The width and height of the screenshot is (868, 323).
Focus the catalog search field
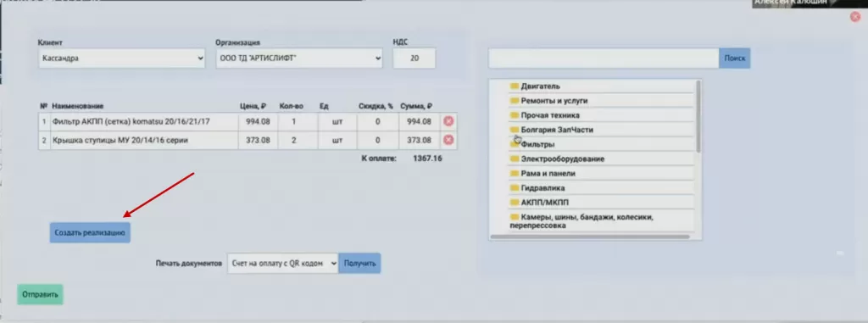point(604,58)
